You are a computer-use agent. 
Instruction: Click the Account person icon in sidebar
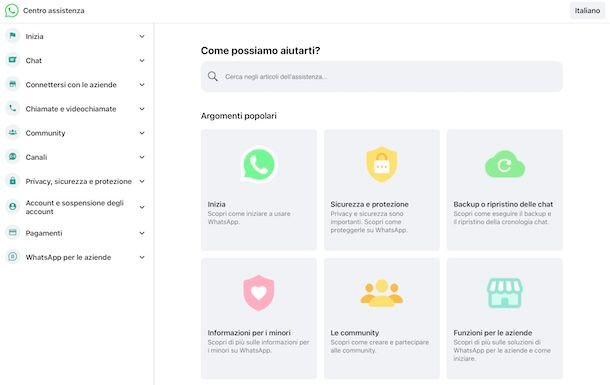(12, 207)
